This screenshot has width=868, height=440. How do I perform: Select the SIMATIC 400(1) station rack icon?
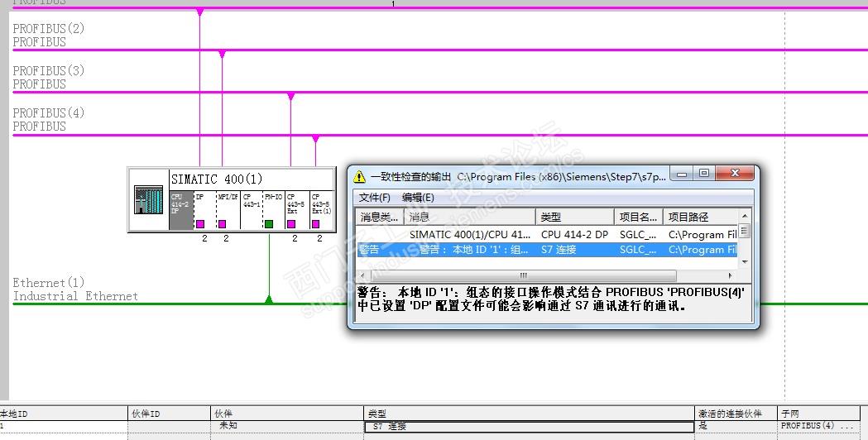point(149,200)
